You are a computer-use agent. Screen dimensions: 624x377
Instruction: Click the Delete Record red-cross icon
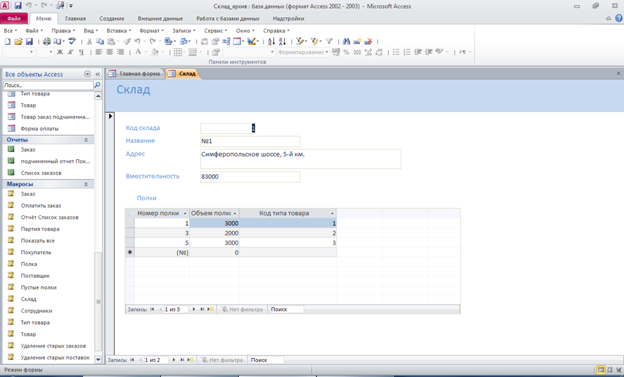369,41
